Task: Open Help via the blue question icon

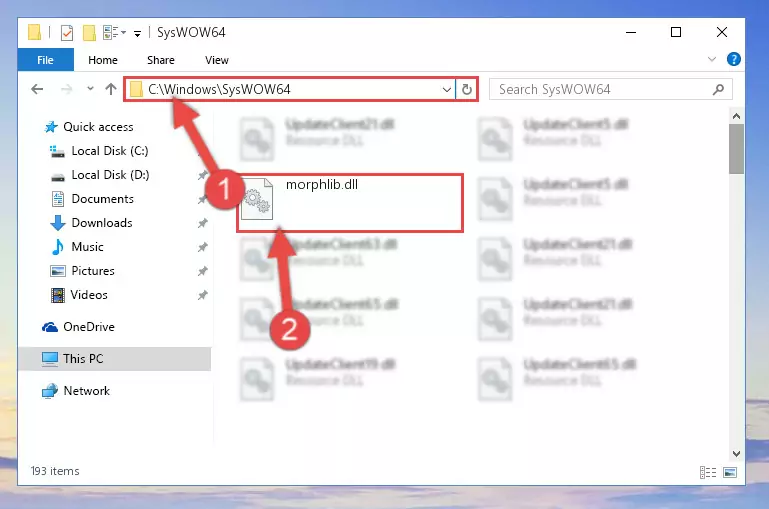Action: click(733, 59)
